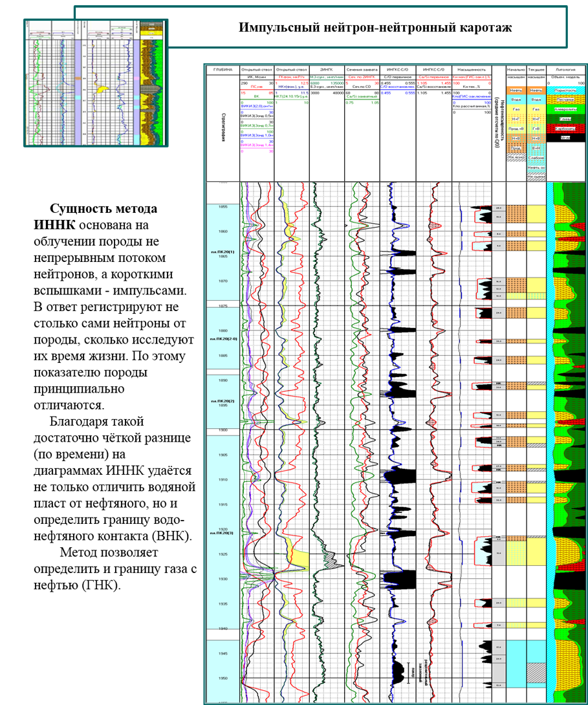Click the 'Текущее' saturation column header
The width and height of the screenshot is (588, 705).
click(536, 70)
